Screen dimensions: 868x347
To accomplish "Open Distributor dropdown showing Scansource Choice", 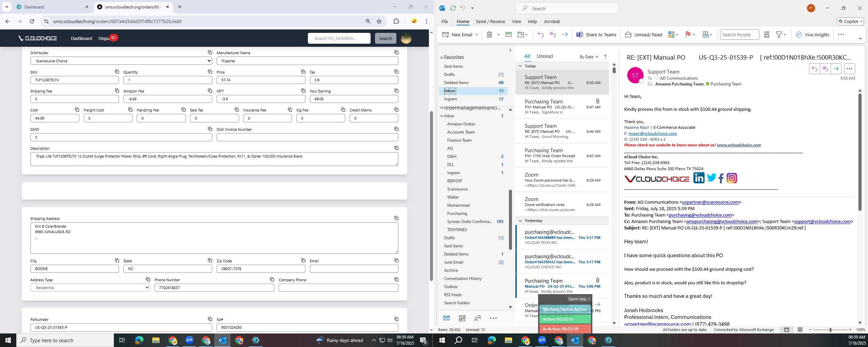I will (x=121, y=61).
